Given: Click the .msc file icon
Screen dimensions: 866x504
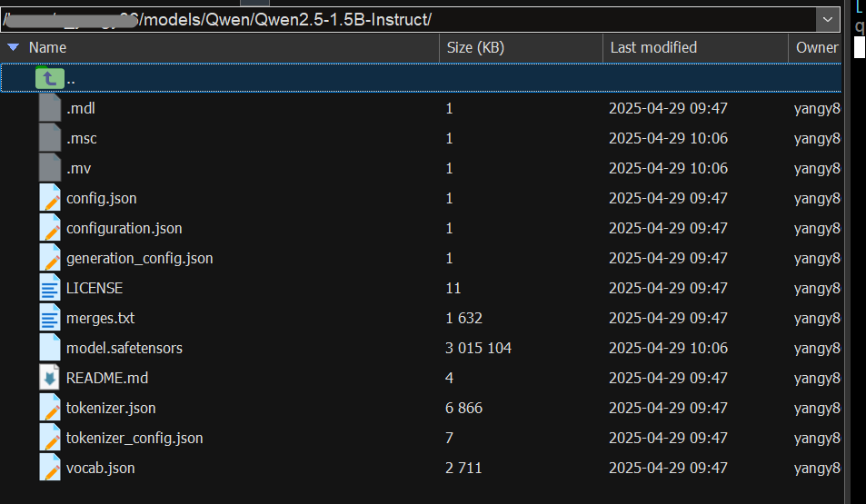Looking at the screenshot, I should point(50,137).
